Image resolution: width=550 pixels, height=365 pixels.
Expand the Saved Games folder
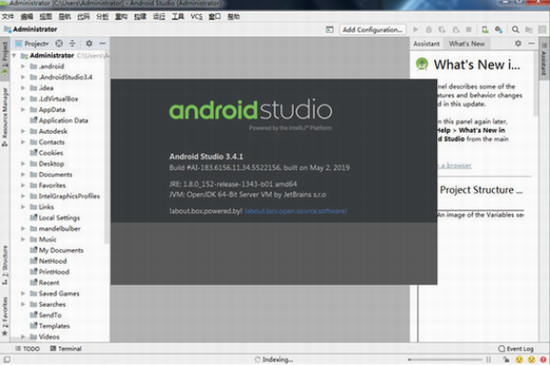coord(23,293)
